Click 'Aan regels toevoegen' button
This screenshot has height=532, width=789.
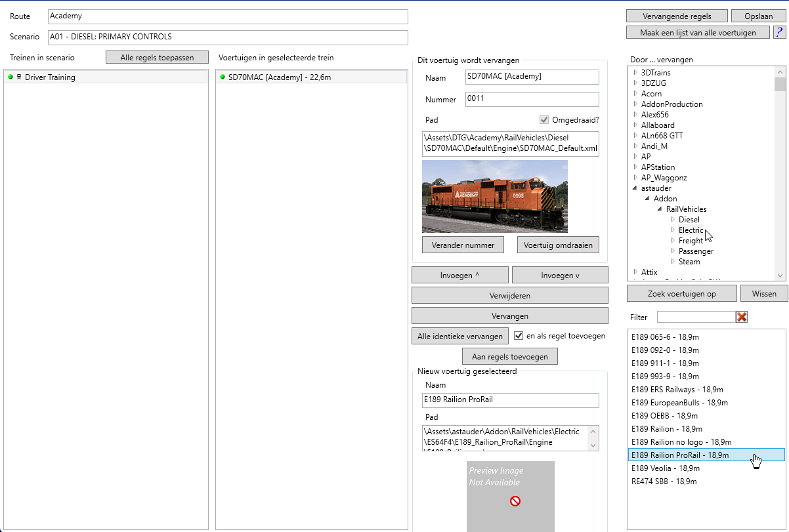[510, 356]
